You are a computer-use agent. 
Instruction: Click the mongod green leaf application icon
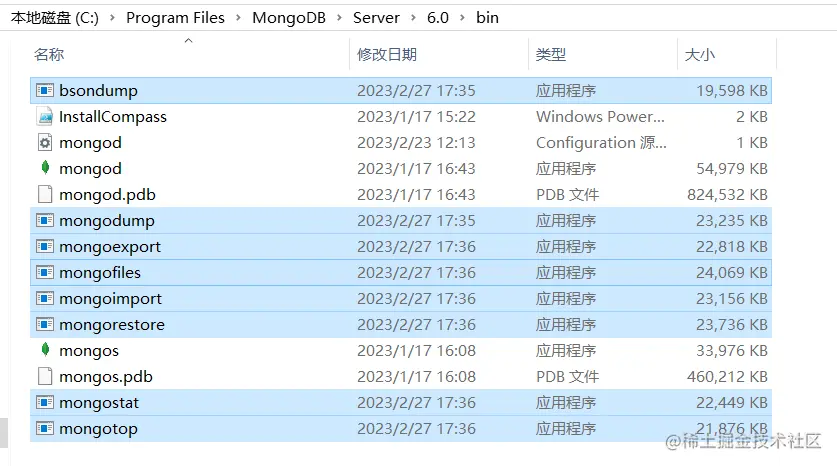tap(44, 169)
